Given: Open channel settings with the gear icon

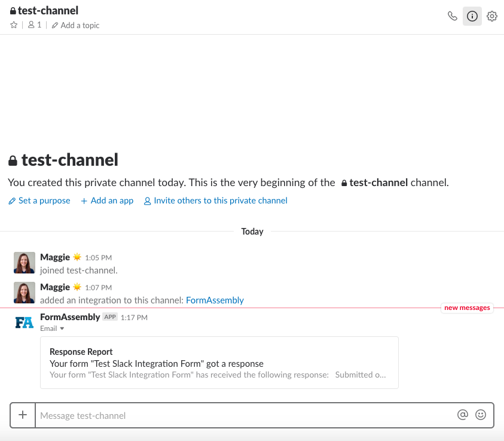Looking at the screenshot, I should (492, 16).
